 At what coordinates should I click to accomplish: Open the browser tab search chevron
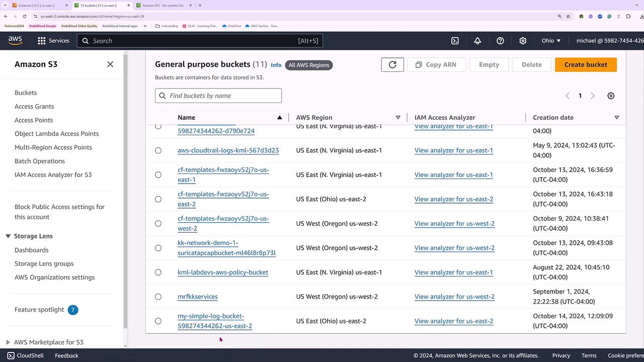tap(5, 6)
